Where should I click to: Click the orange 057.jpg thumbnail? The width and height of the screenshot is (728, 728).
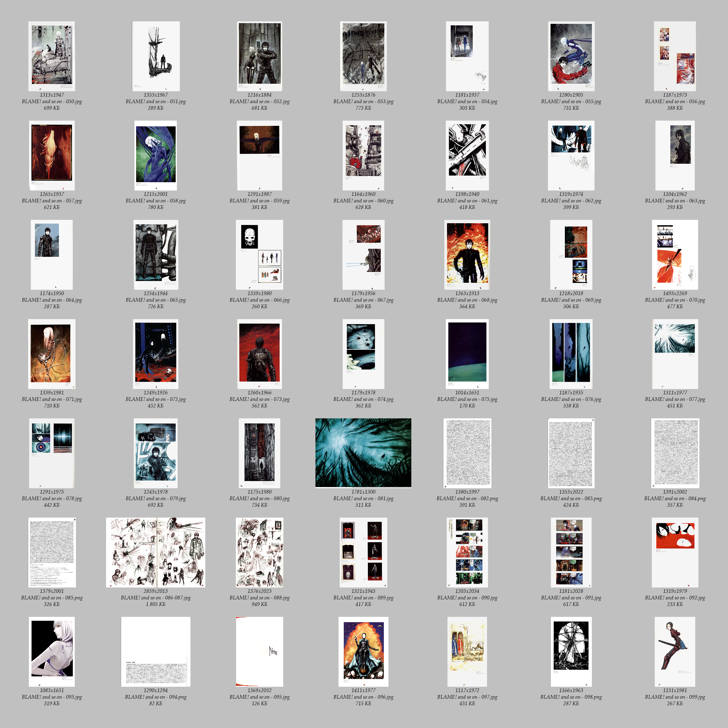click(52, 155)
